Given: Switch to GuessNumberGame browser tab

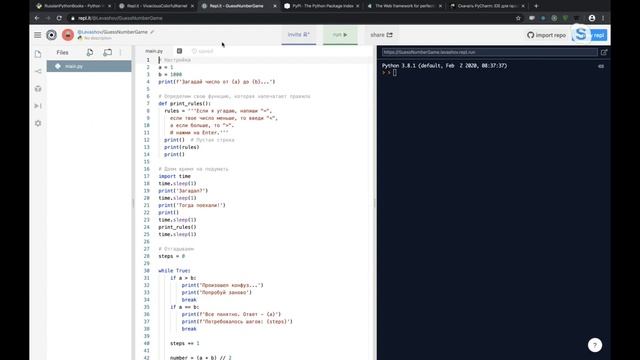Looking at the screenshot, I should [x=239, y=6].
